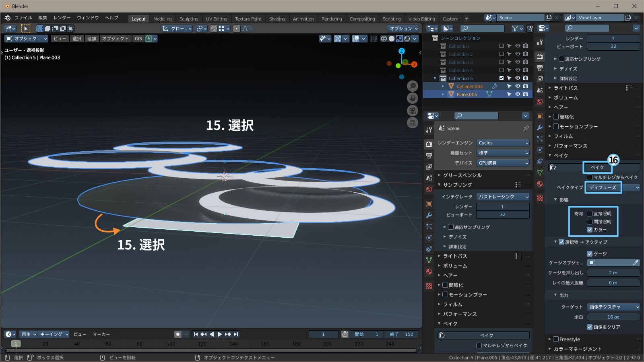Open the デバイス GPU演算 dropdown
Screen dimensions: 644x362
coord(503,163)
